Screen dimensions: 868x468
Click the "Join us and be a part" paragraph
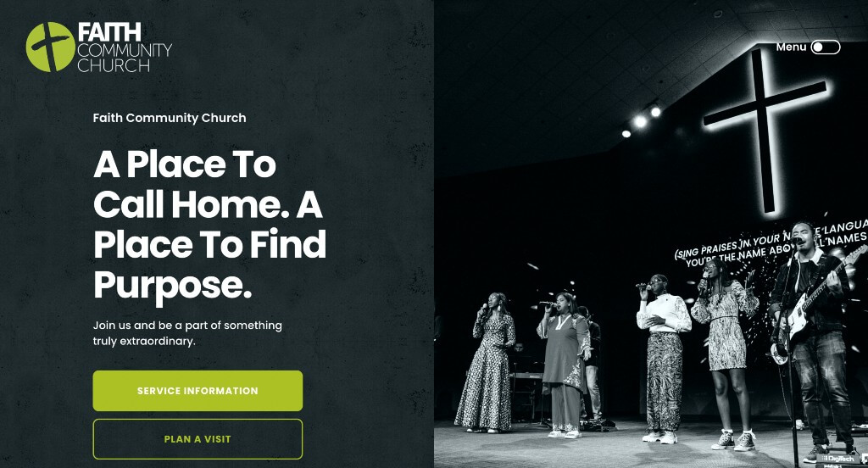point(187,333)
